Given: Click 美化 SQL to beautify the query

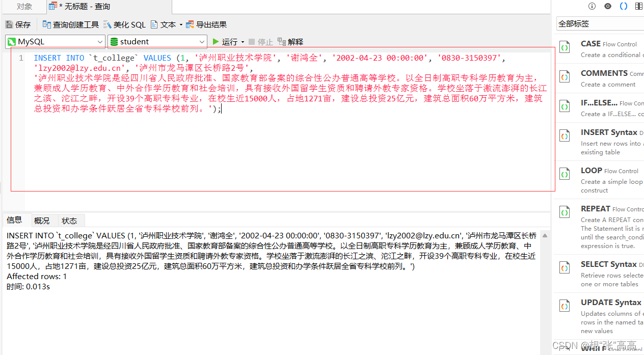Looking at the screenshot, I should click(x=124, y=24).
